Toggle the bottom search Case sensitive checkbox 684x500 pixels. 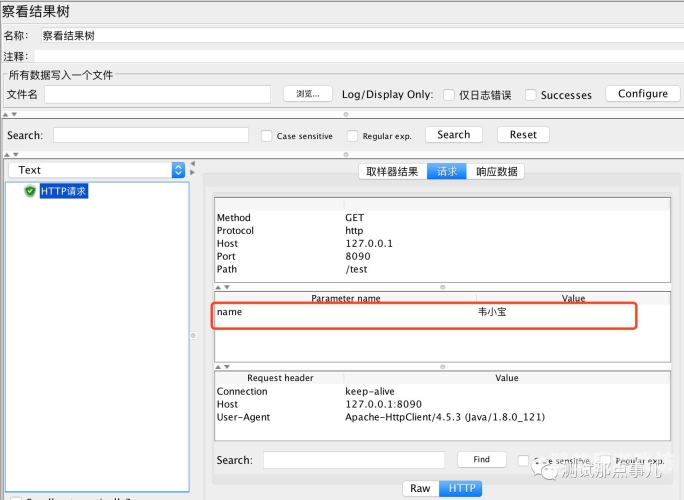pyautogui.click(x=523, y=460)
